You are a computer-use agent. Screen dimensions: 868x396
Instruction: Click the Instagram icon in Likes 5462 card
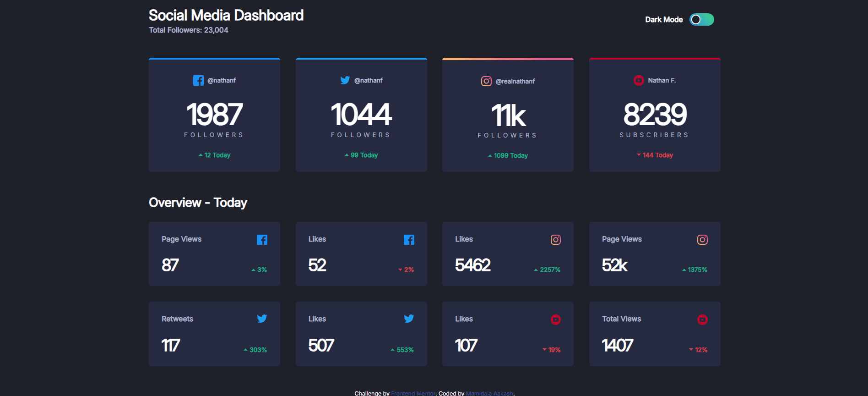pos(556,240)
